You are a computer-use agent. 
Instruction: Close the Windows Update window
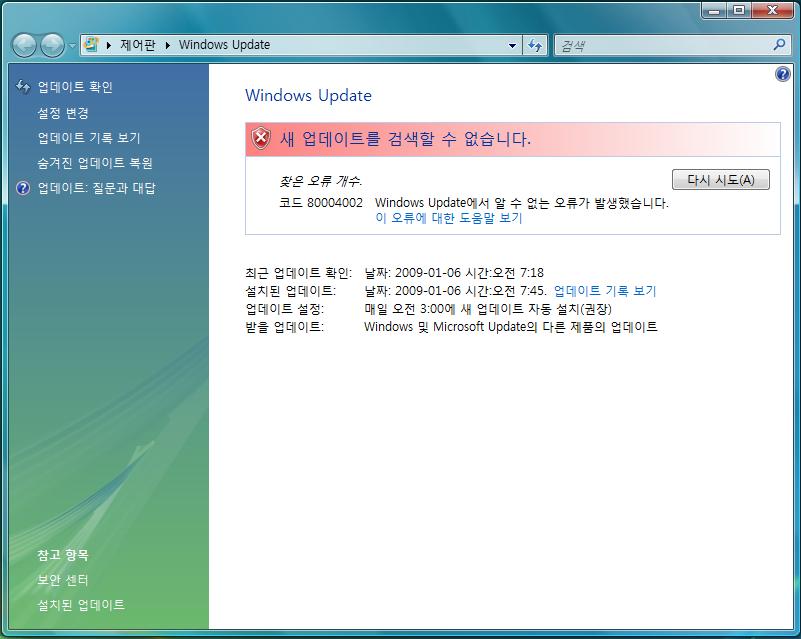pyautogui.click(x=772, y=10)
